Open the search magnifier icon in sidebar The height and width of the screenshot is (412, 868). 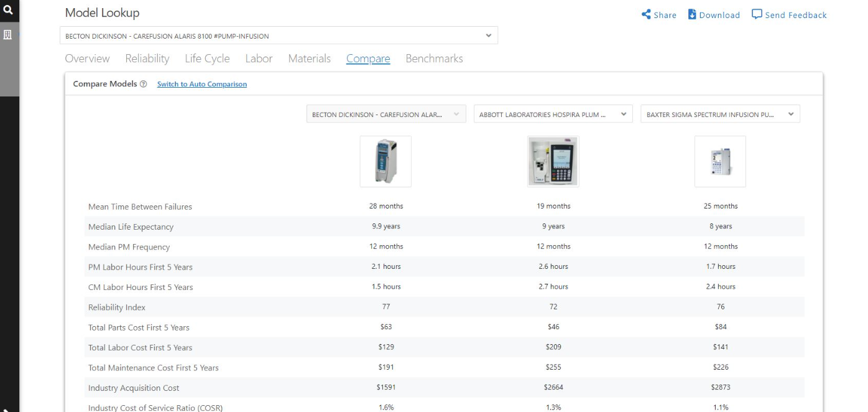pos(8,9)
